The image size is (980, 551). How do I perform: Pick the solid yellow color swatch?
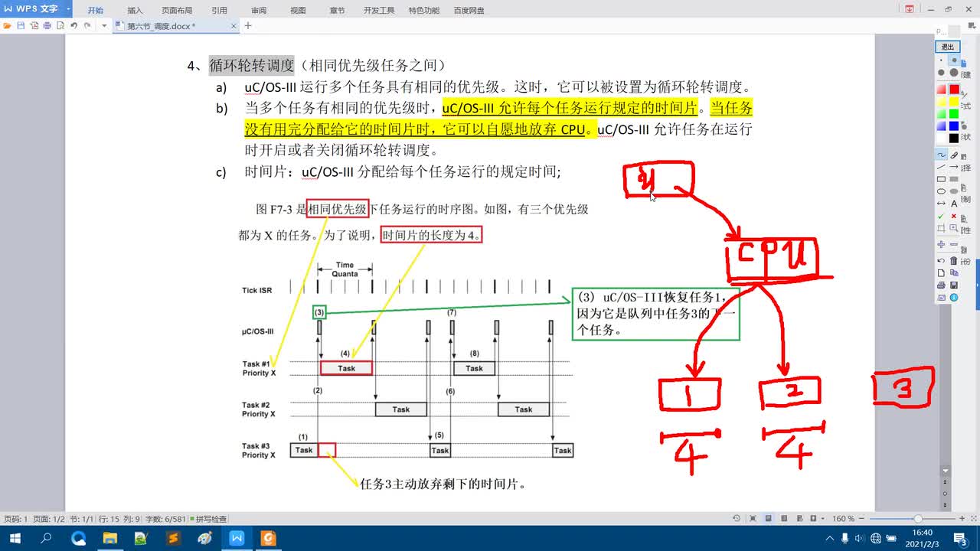pyautogui.click(x=954, y=102)
